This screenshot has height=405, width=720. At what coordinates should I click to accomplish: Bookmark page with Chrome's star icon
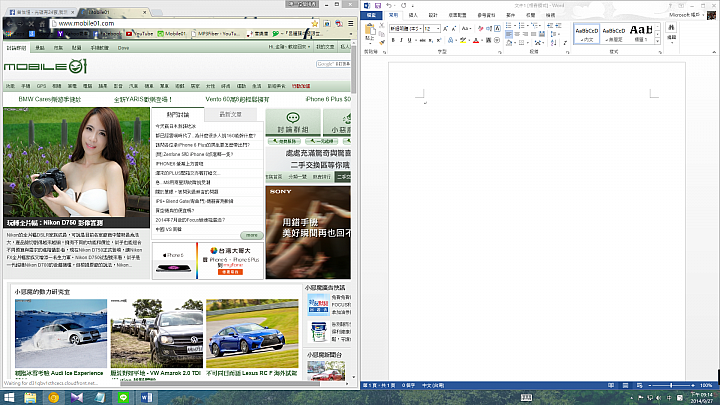tap(315, 23)
